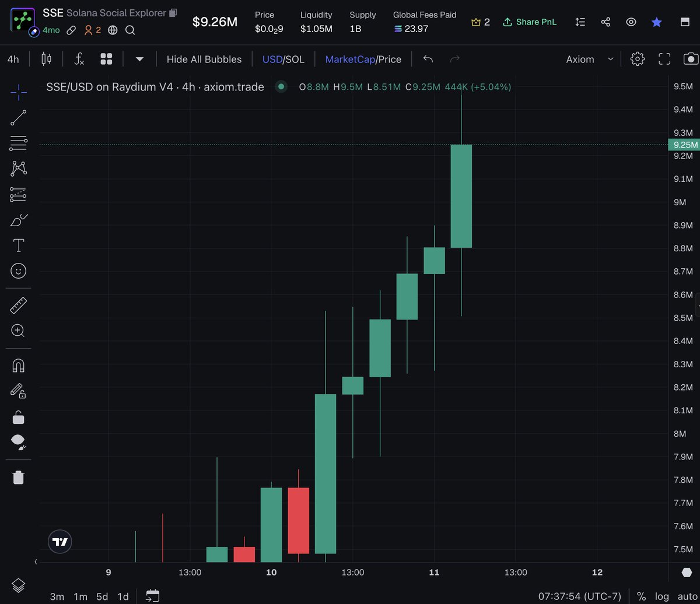Click Hide All Bubbles

[x=204, y=59]
